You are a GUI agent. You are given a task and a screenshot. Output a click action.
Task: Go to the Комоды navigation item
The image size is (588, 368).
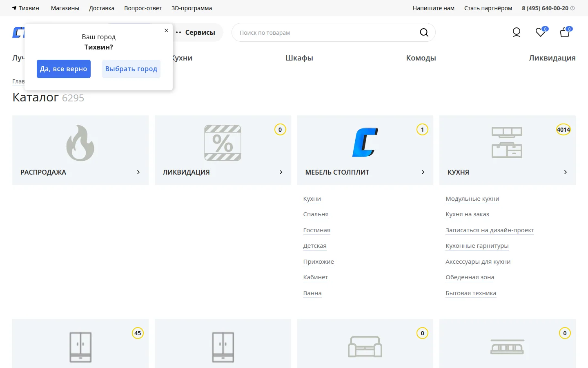coord(421,58)
